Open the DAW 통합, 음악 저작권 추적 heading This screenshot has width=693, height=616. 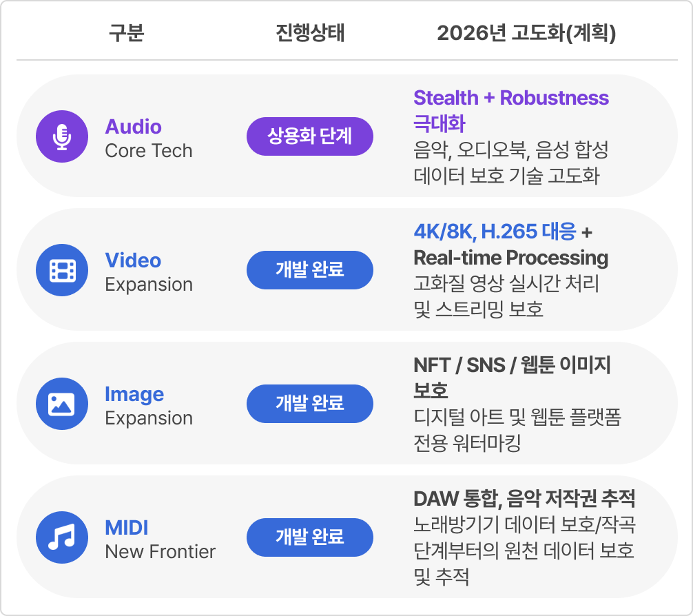524,498
